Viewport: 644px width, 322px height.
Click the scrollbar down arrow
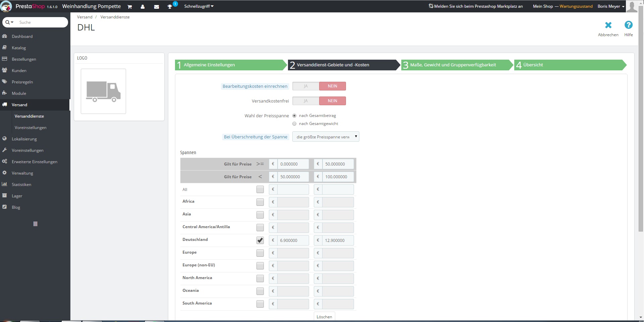pos(641,317)
